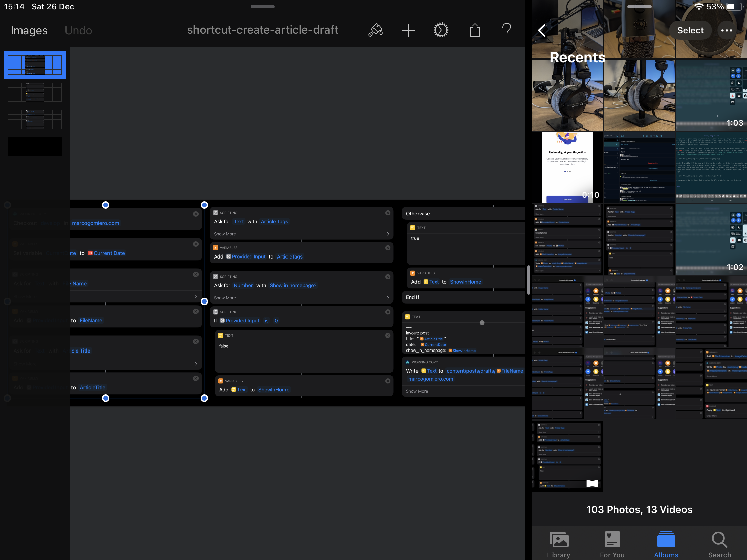747x560 pixels.
Task: Open the 1:03 video in Recents
Action: [711, 95]
